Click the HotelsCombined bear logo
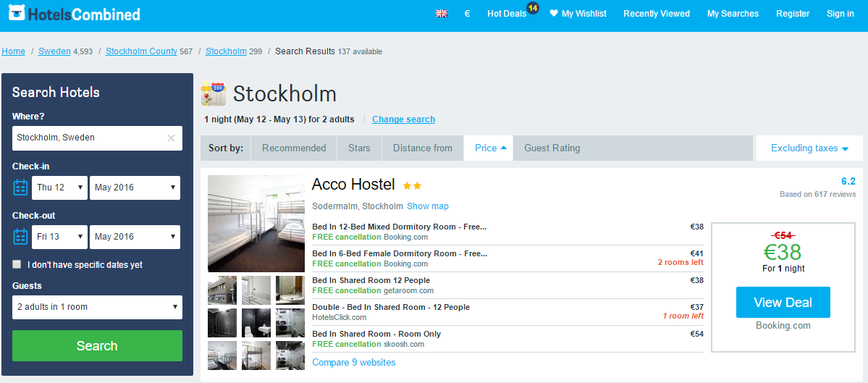868x383 pixels. (x=17, y=13)
